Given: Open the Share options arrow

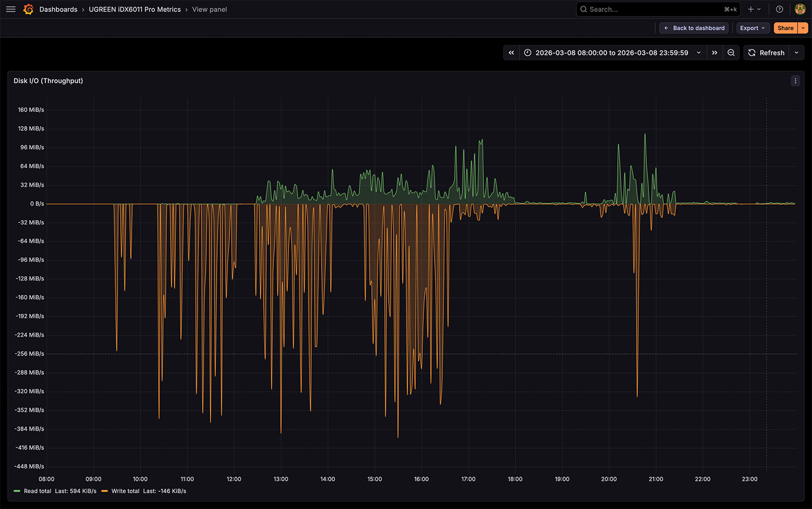Looking at the screenshot, I should pos(803,28).
